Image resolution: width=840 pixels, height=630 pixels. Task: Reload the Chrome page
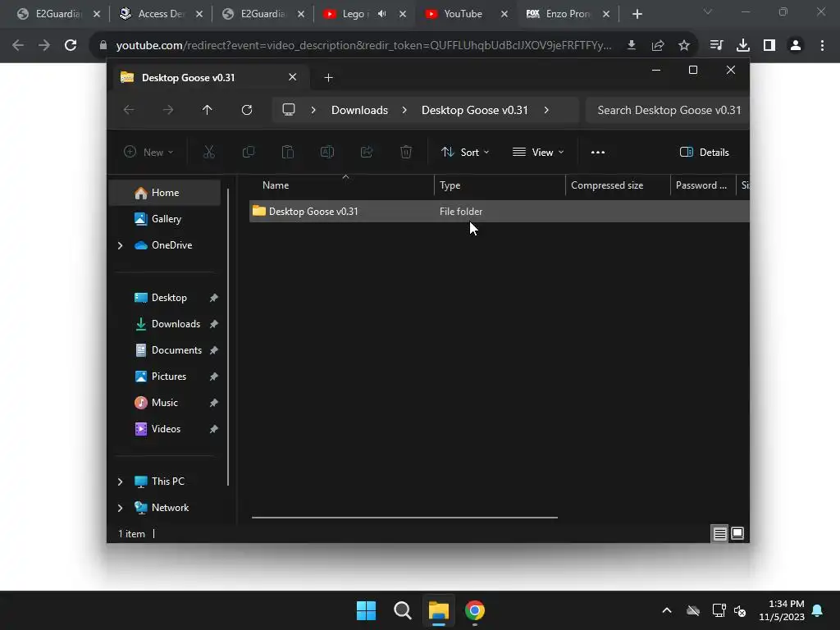[71, 45]
